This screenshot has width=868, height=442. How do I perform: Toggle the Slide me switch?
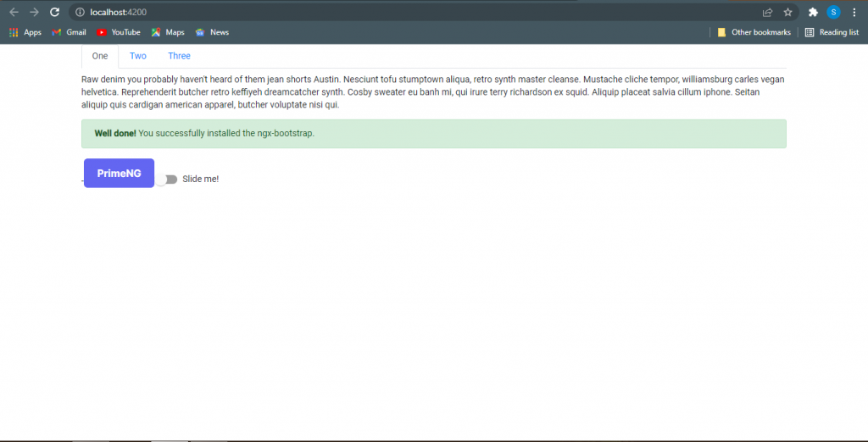point(167,179)
